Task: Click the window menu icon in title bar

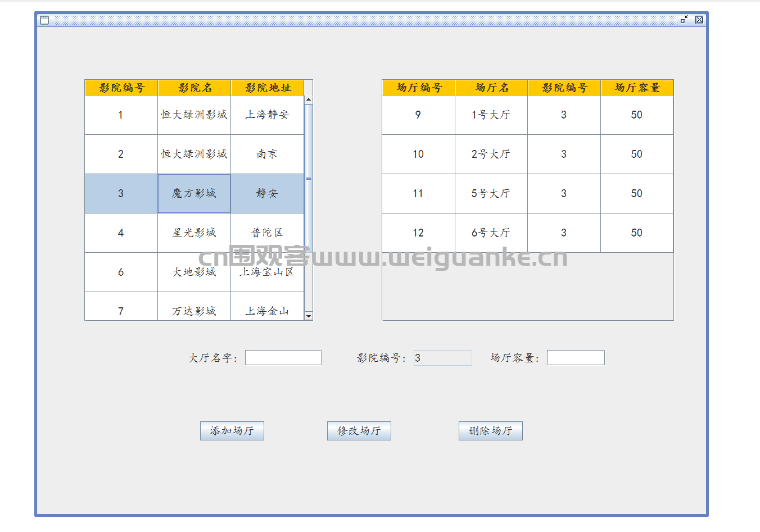Action: pos(44,20)
